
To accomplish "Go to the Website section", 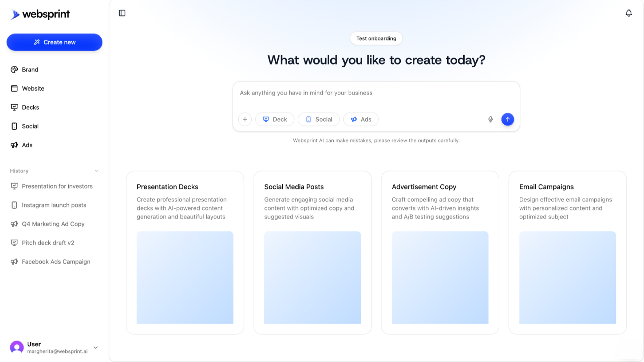I will (x=33, y=88).
